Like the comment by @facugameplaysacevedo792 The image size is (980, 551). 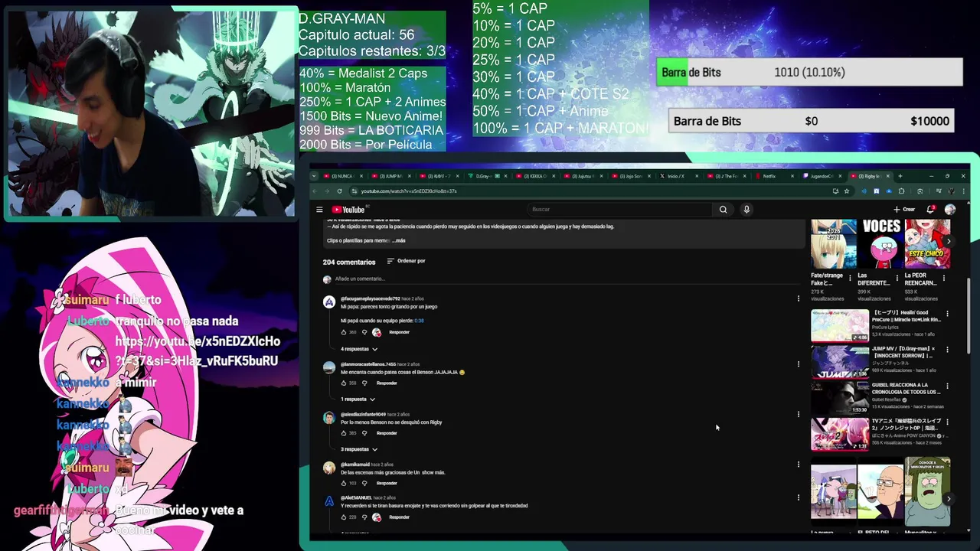coord(344,332)
